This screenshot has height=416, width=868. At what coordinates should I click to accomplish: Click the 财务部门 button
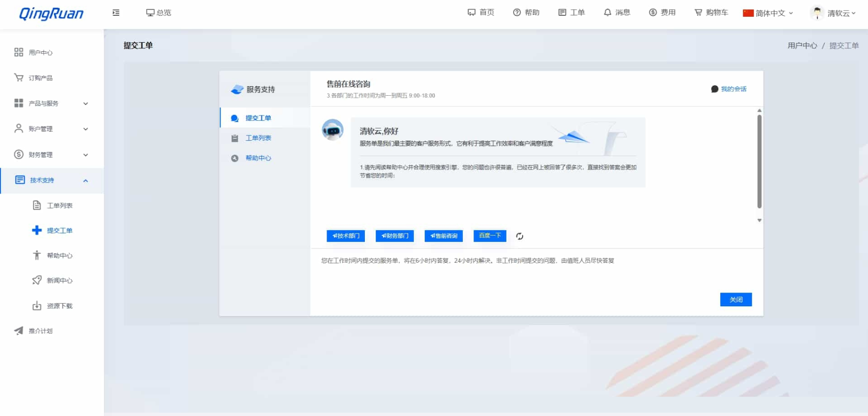pyautogui.click(x=395, y=236)
